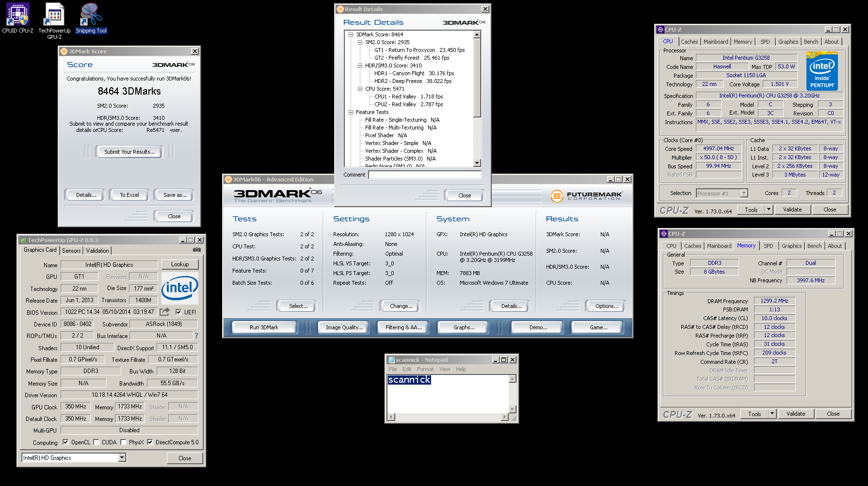Open Bench tab in top CPU-Z
868x486 pixels.
coord(811,42)
